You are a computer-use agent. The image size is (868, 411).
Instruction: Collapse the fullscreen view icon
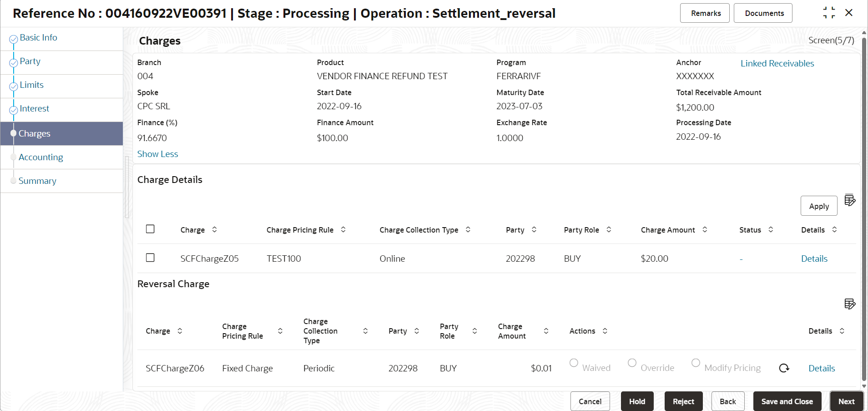[x=829, y=13]
